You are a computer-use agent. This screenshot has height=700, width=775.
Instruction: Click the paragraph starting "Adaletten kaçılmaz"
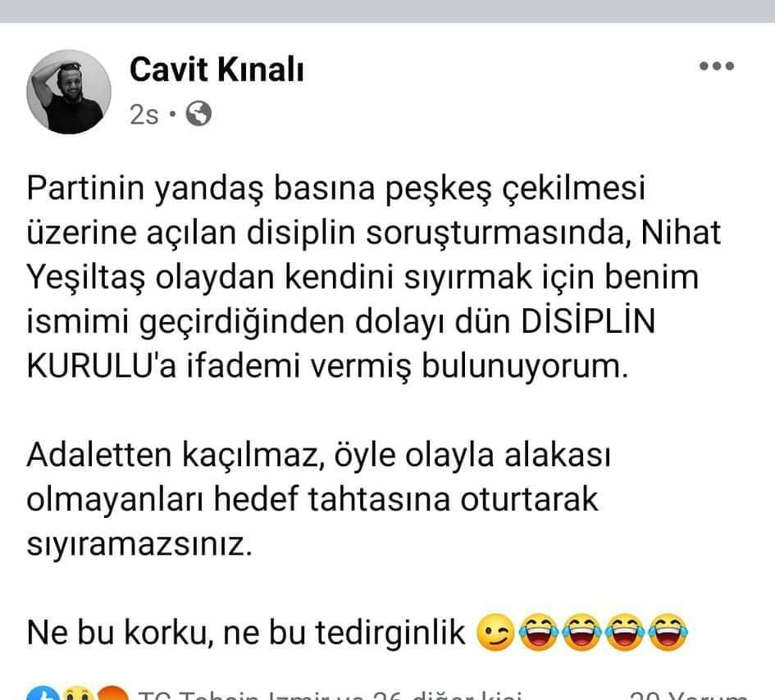click(x=318, y=499)
